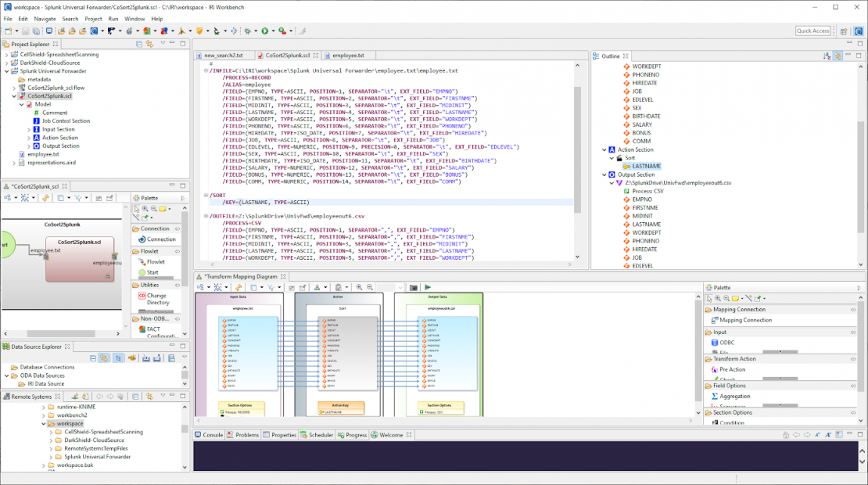Click the Open Perspective icon beside Quick Access
The image size is (868, 485).
[x=844, y=31]
